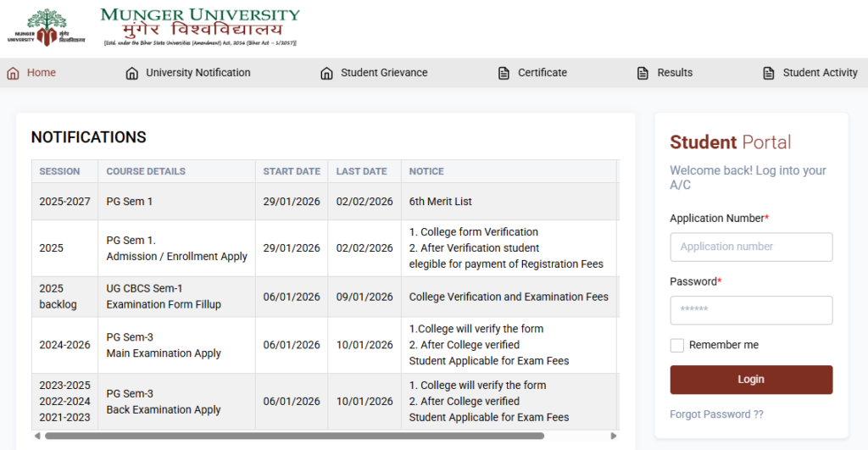This screenshot has width=868, height=450.
Task: Click the document icon beside Certificate
Action: coord(504,73)
